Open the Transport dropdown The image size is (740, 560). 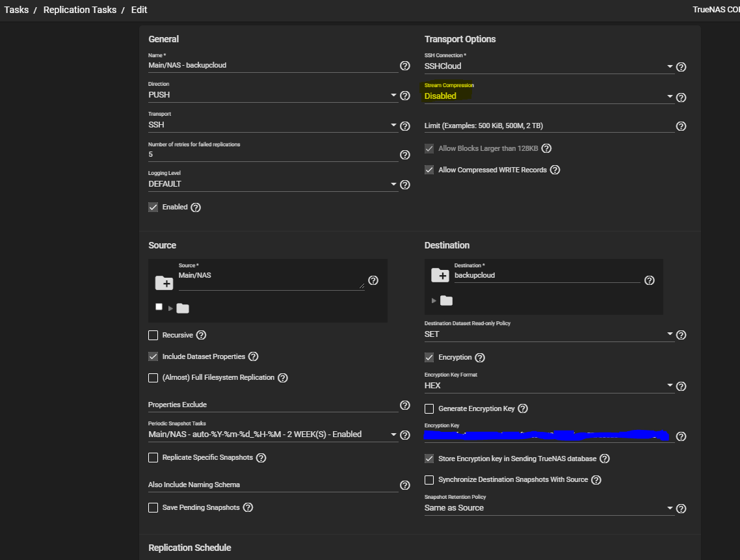tap(273, 125)
